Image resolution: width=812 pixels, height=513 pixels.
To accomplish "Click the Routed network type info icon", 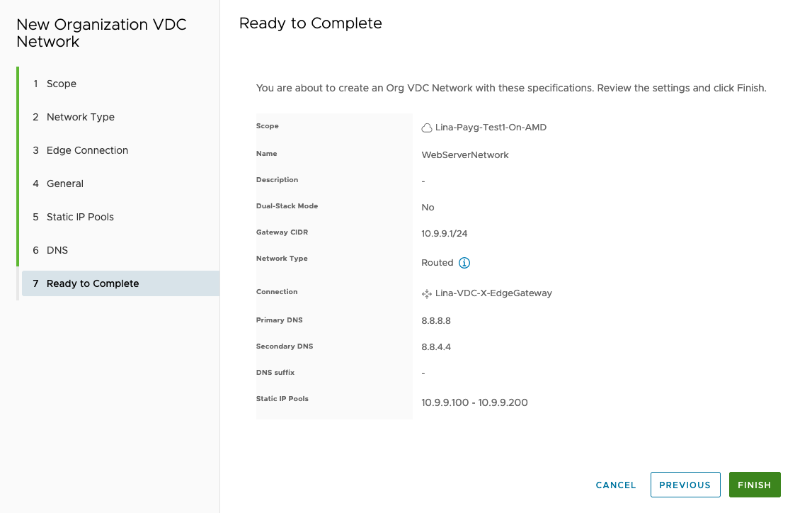I will tap(464, 263).
